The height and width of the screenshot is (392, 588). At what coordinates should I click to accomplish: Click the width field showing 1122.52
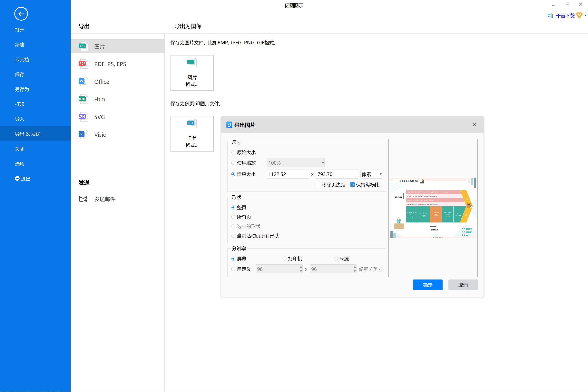288,174
